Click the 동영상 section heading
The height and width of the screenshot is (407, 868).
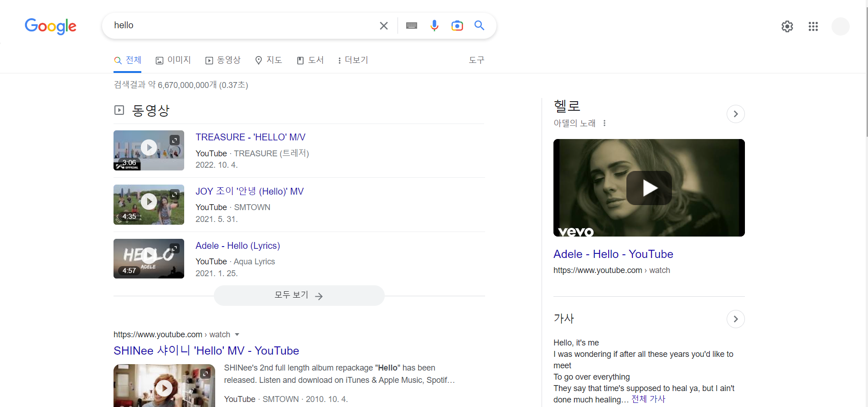(150, 110)
